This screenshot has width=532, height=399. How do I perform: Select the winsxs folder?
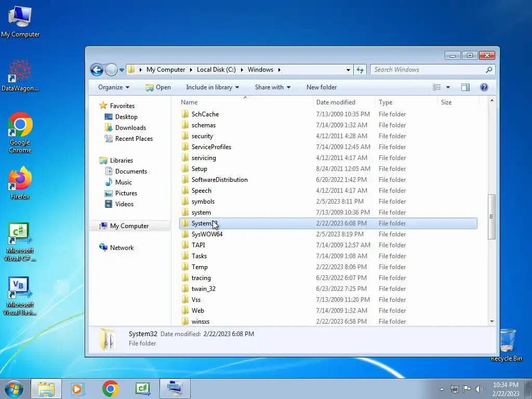[x=328, y=321]
